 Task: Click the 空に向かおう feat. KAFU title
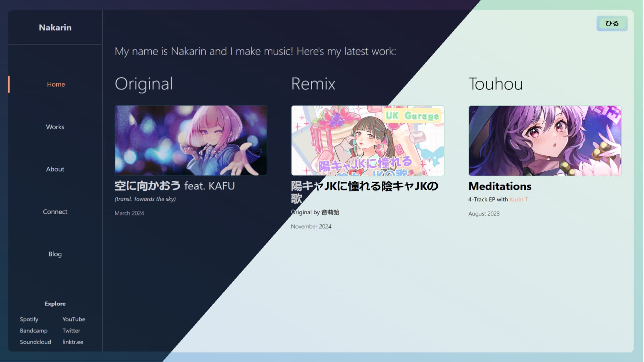click(175, 186)
